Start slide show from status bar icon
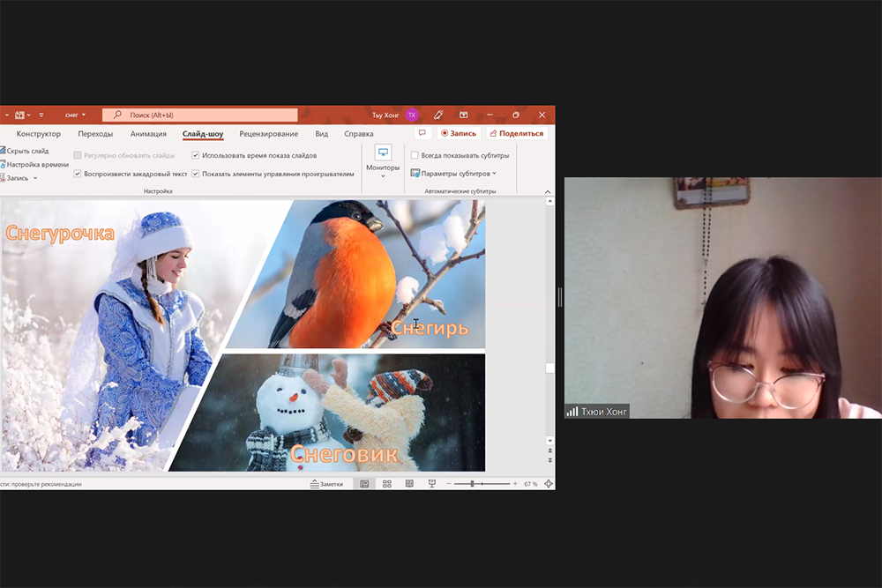The image size is (882, 588). pos(432,483)
